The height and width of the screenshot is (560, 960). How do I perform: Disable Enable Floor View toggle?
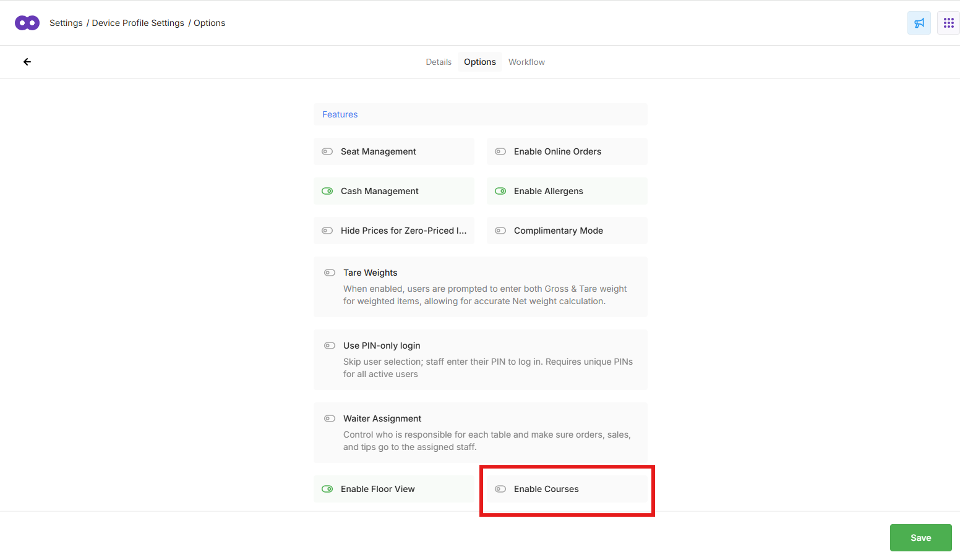tap(327, 489)
